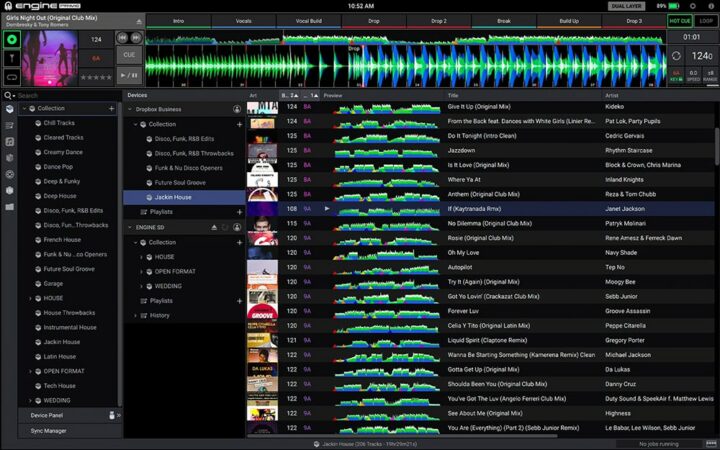This screenshot has width=720, height=450.
Task: Add a playlist under Dropbox Business
Action: (239, 212)
